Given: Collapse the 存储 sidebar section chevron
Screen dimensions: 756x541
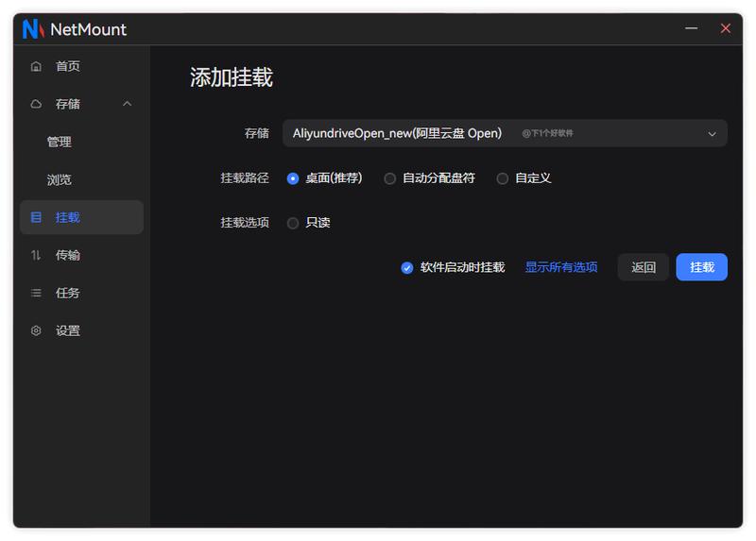Looking at the screenshot, I should click(128, 104).
